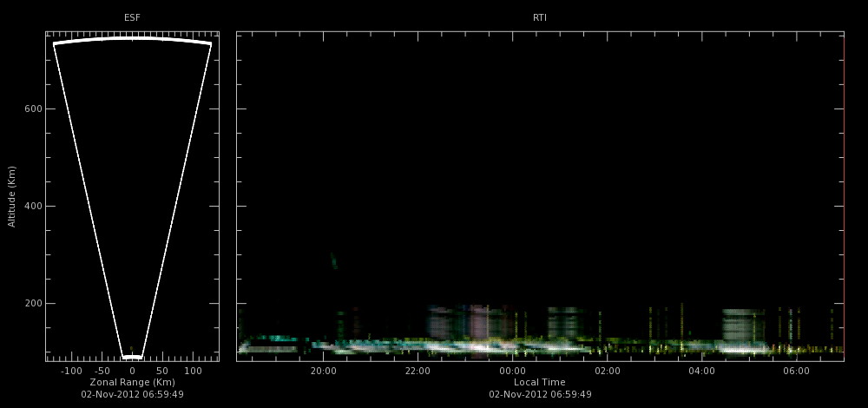The width and height of the screenshot is (868, 408).
Task: Click the Local Time axis label
Action: [540, 382]
